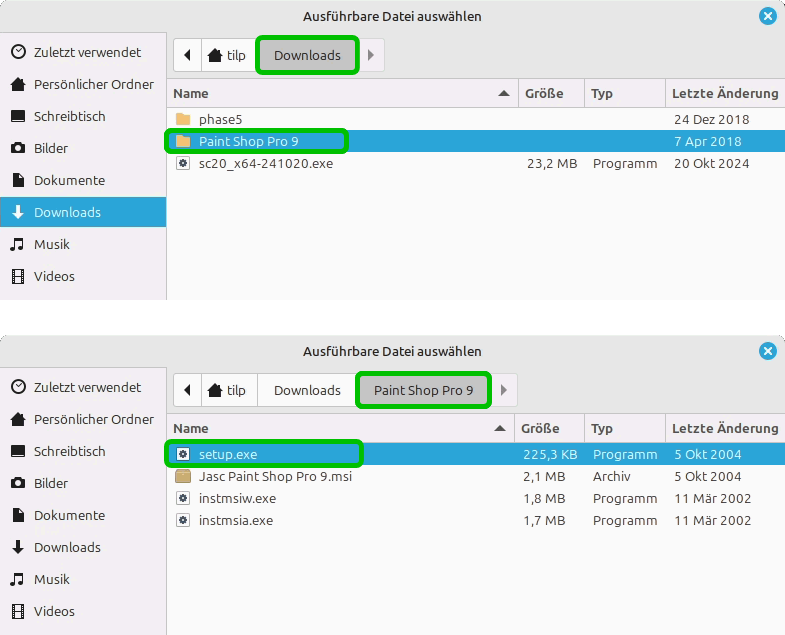Open the phase5 folder icon

pos(183,120)
